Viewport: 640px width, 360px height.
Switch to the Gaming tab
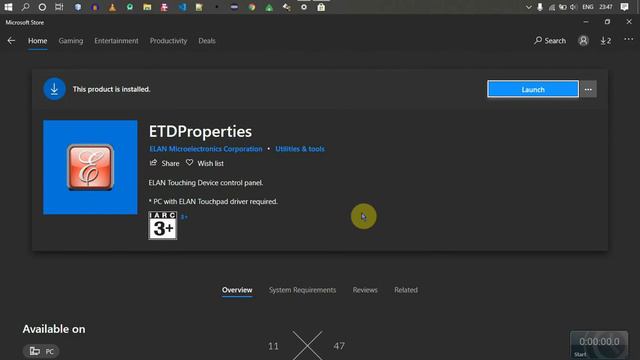click(x=71, y=41)
